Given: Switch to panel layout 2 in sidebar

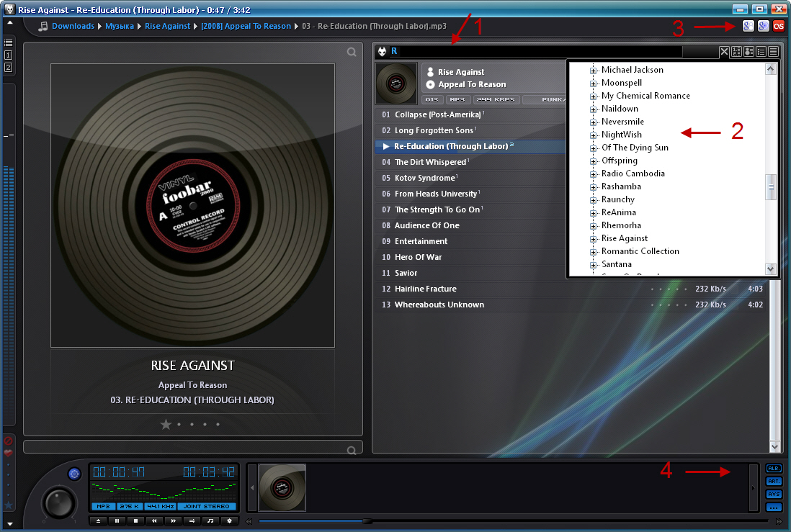Looking at the screenshot, I should 8,67.
